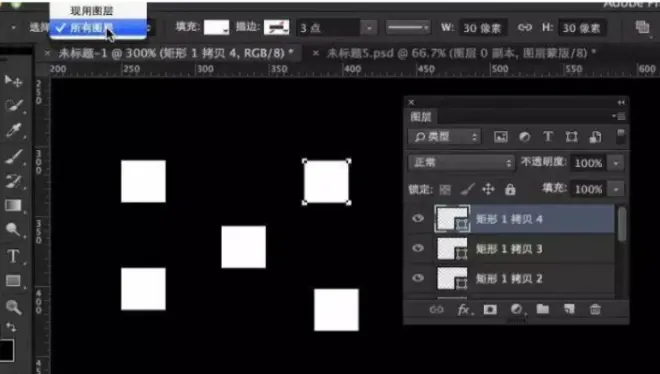Select the Quick Selection tool
660x374 pixels.
(13, 105)
